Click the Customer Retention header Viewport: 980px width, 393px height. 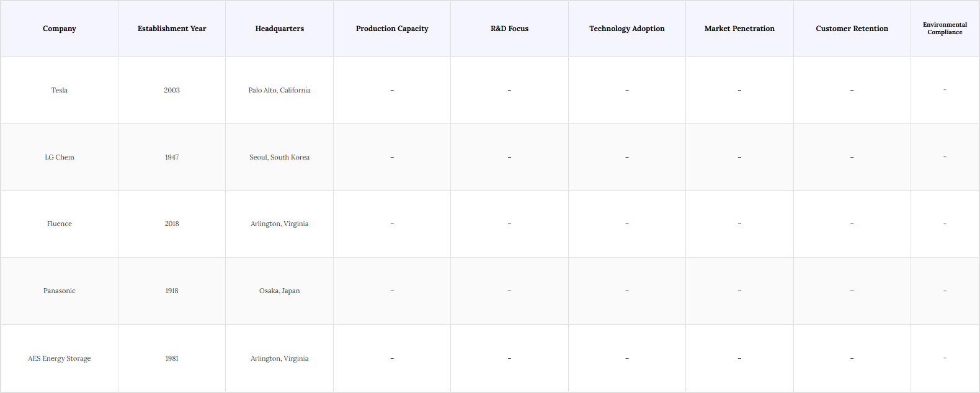852,29
